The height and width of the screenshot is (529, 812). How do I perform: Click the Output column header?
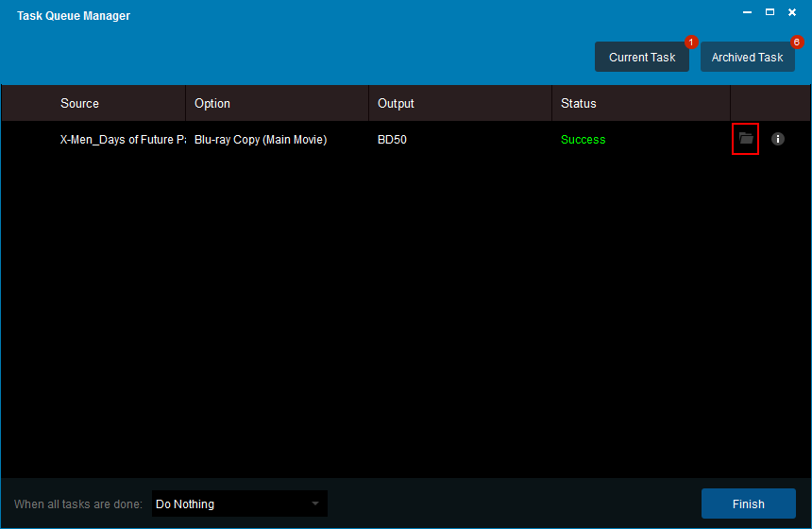click(x=396, y=103)
